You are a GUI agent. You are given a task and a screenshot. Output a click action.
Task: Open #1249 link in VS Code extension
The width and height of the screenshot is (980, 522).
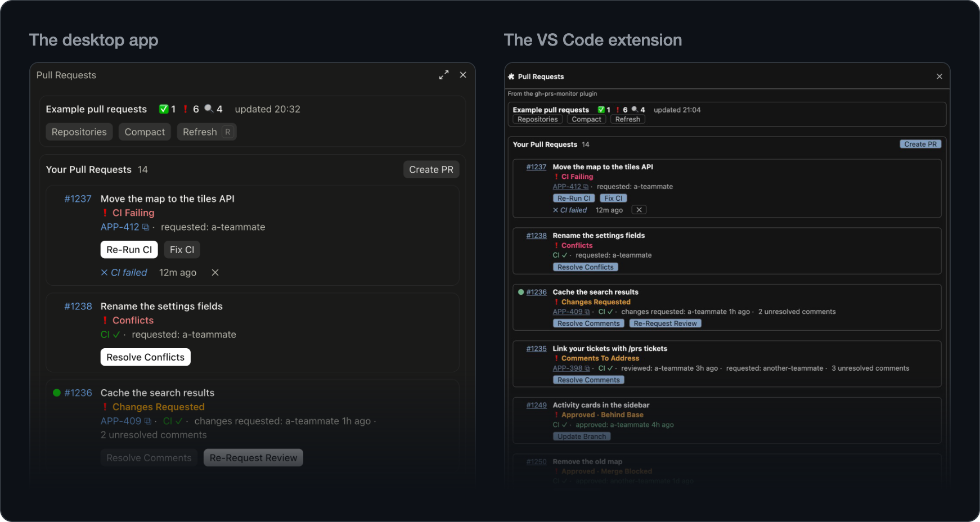(x=536, y=405)
